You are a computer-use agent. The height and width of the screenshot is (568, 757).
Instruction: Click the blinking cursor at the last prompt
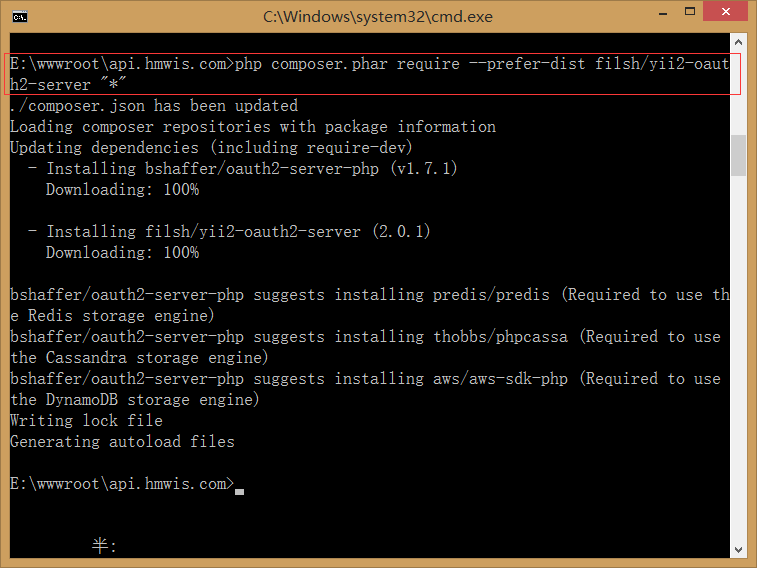tap(239, 490)
